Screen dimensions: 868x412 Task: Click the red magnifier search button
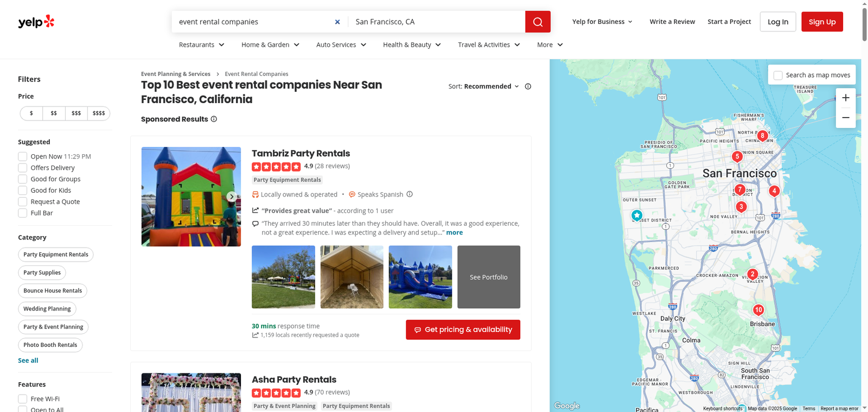[538, 22]
